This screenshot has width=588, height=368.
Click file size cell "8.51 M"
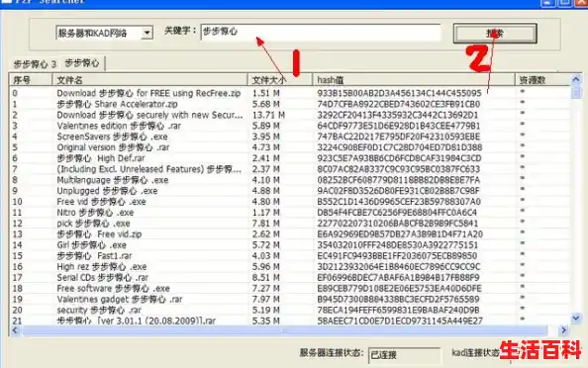[x=266, y=278]
